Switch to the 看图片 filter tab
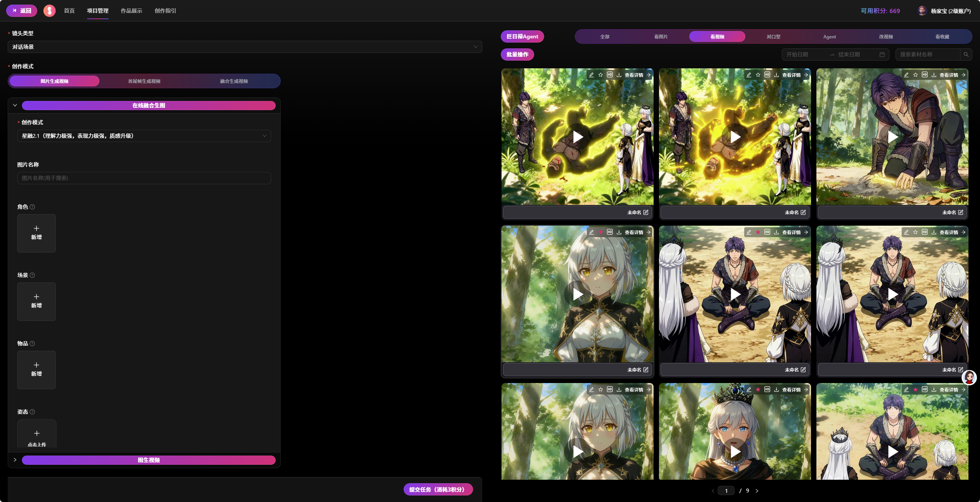Image resolution: width=980 pixels, height=502 pixels. [661, 37]
